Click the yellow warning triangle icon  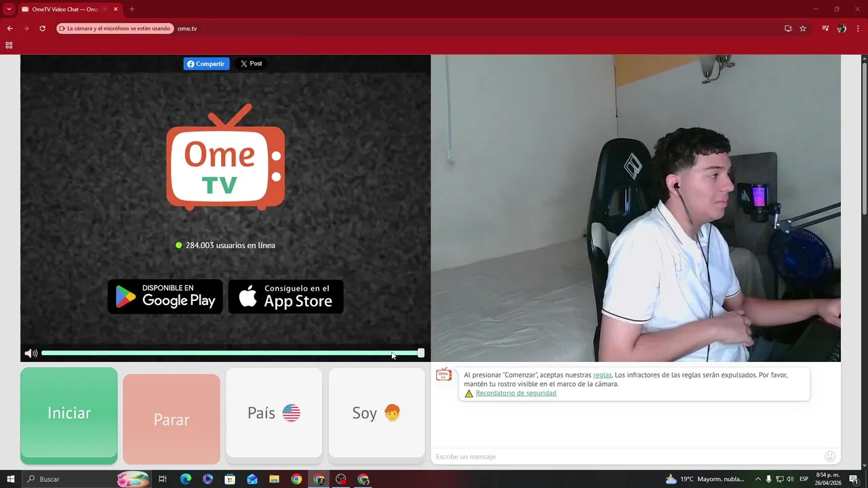(x=469, y=393)
